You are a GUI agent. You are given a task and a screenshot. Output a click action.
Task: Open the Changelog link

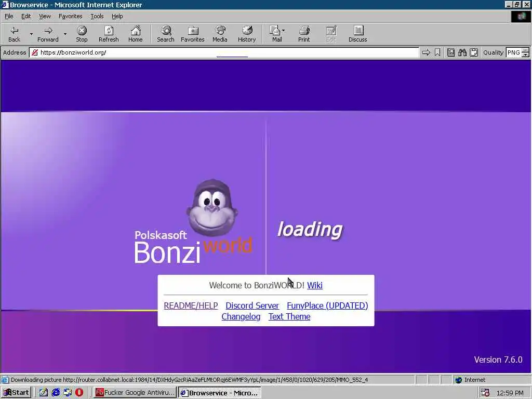(241, 316)
